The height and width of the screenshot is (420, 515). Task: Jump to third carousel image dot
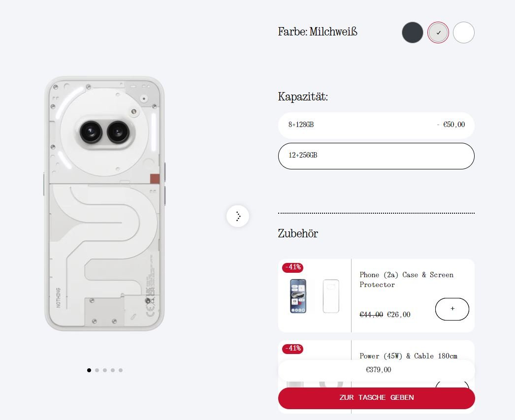[105, 370]
